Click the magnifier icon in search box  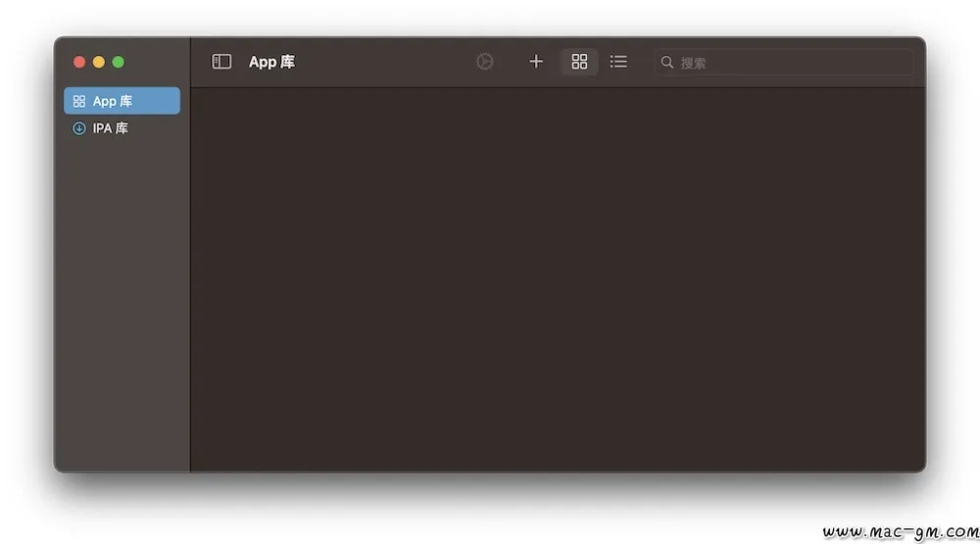click(x=666, y=63)
